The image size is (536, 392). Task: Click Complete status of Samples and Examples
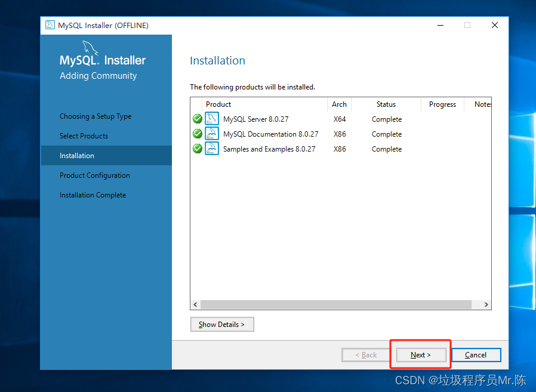coord(387,149)
